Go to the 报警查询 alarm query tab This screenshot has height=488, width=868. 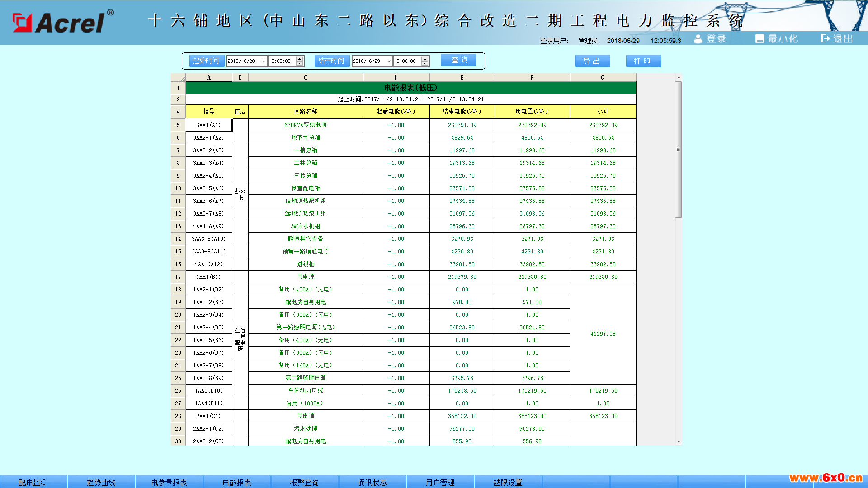point(305,482)
